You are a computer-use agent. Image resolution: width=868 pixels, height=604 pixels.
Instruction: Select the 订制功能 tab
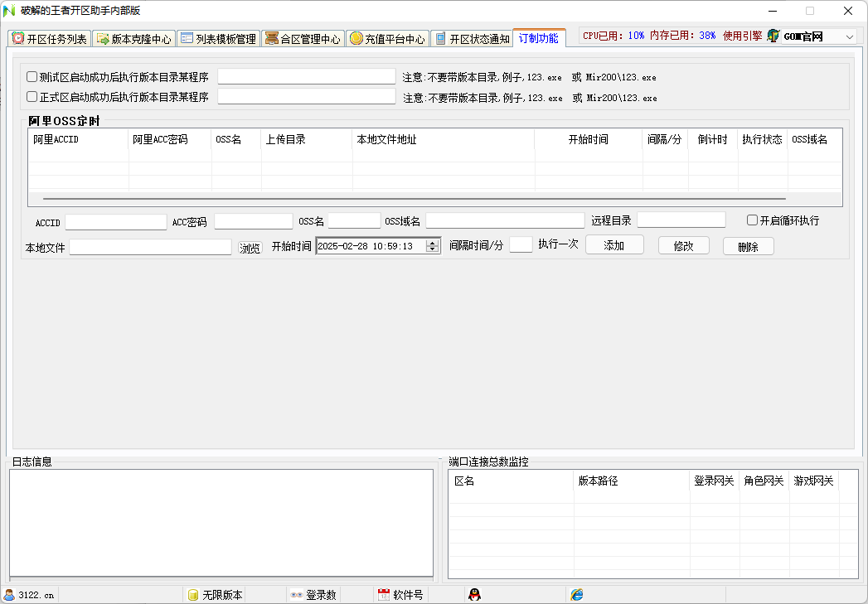[x=539, y=37]
